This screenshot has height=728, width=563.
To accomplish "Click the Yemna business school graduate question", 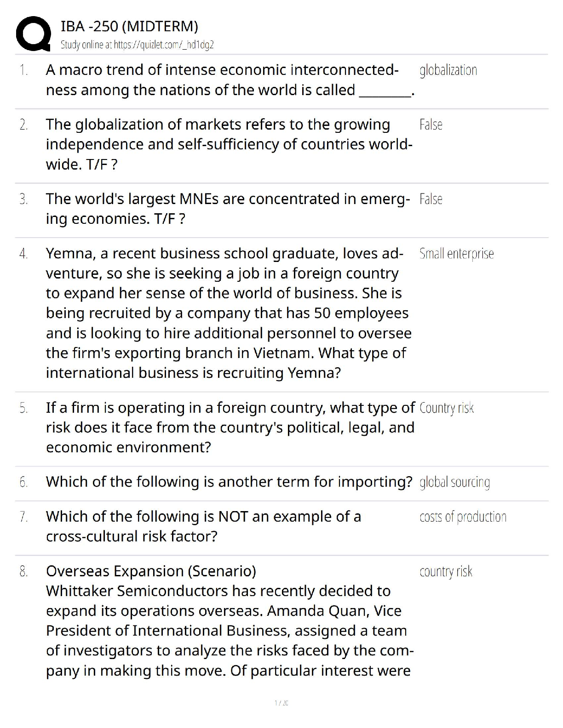I will pos(228,313).
